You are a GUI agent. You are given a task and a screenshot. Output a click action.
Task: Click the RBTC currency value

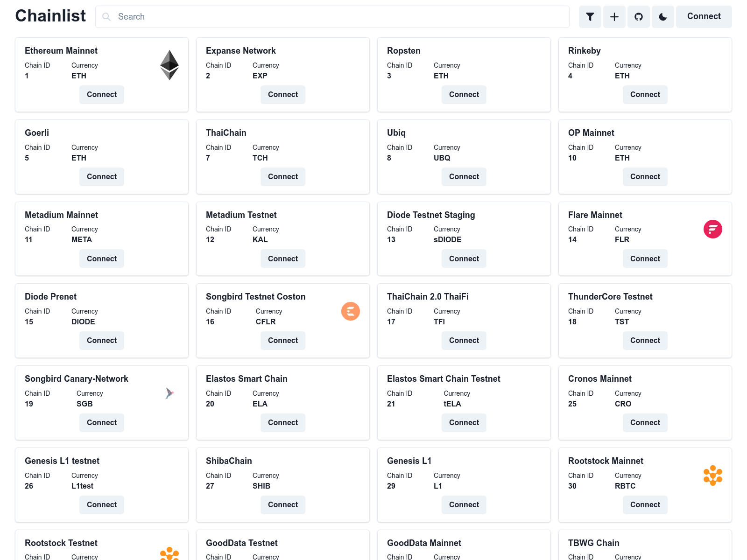tap(625, 486)
